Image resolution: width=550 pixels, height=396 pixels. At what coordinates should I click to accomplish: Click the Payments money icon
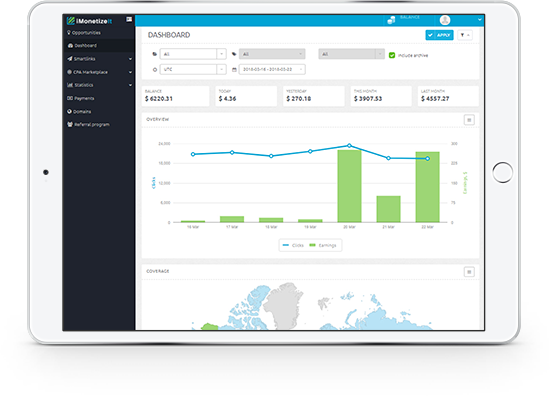70,98
